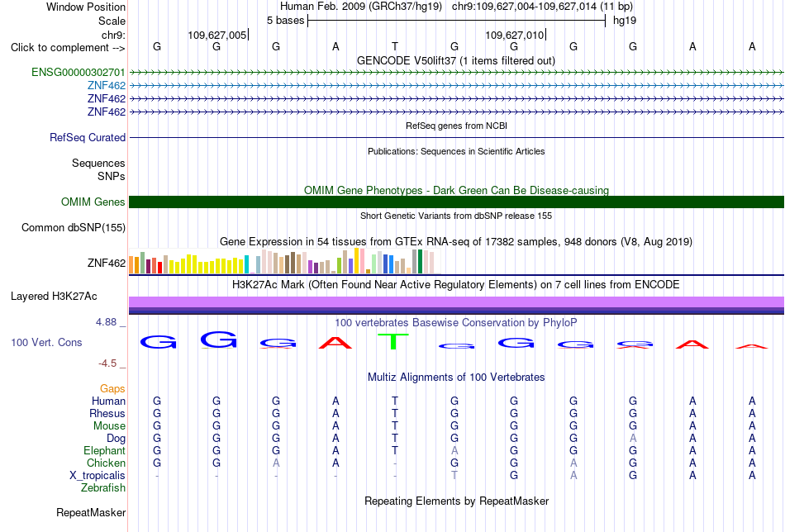Select the 'Elephant' species label
The width and height of the screenshot is (785, 532).
click(x=104, y=450)
